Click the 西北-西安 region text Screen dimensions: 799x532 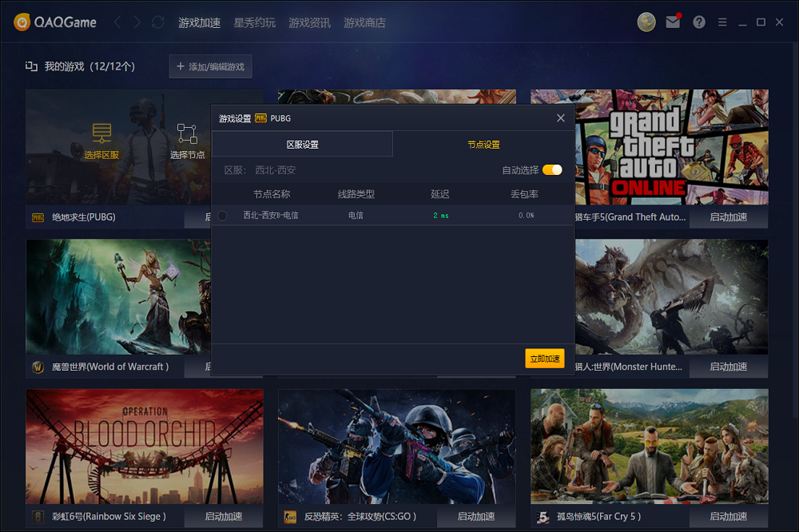pos(275,170)
